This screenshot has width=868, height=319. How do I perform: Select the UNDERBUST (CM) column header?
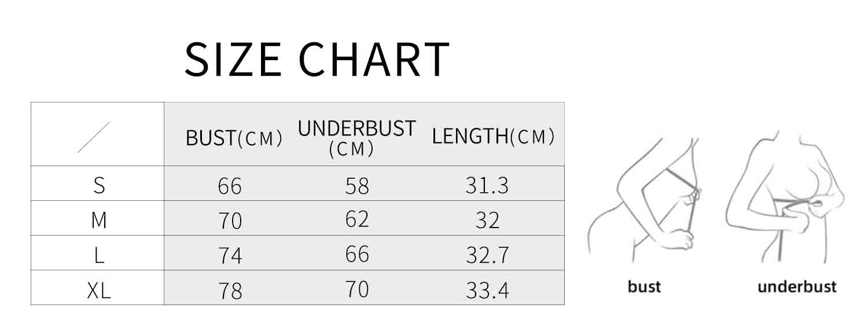[356, 138]
